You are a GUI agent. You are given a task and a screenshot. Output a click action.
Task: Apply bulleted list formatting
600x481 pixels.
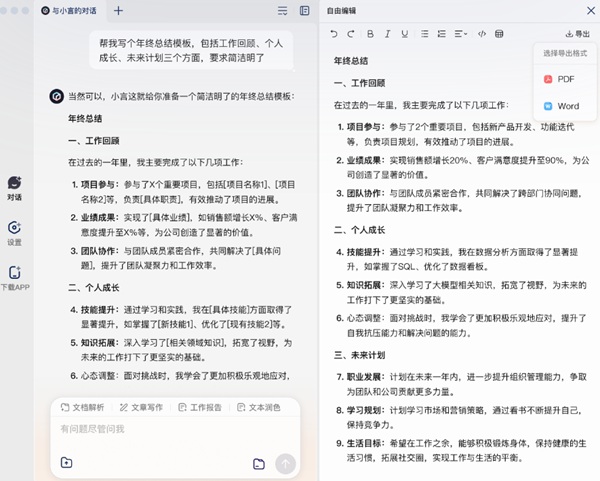[x=424, y=34]
